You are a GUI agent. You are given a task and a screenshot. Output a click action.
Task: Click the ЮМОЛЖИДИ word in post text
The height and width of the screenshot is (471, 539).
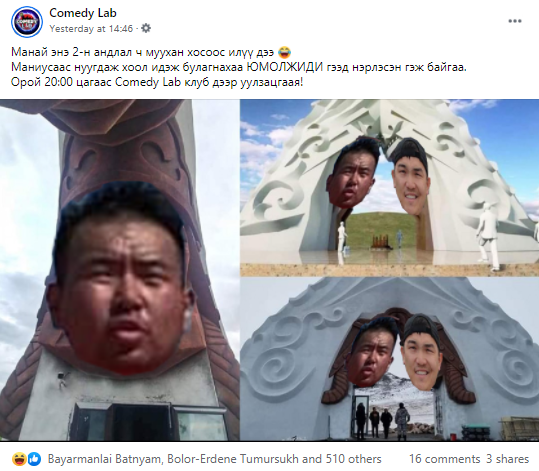click(285, 67)
